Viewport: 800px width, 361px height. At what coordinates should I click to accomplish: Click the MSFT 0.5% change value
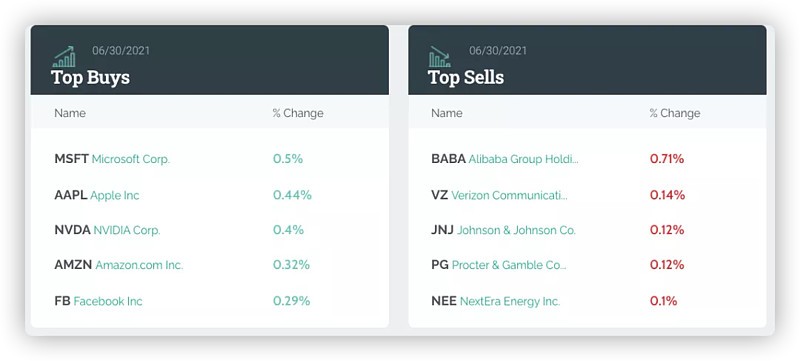tap(288, 159)
